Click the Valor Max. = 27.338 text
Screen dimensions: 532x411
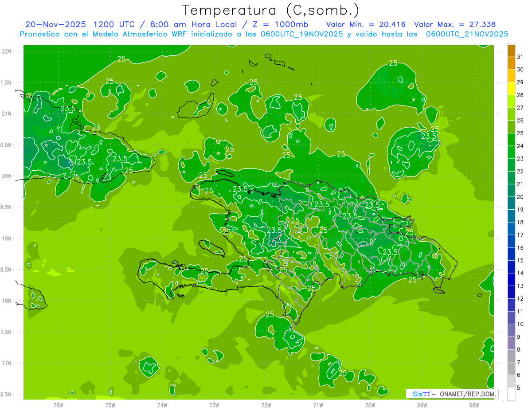(455, 24)
